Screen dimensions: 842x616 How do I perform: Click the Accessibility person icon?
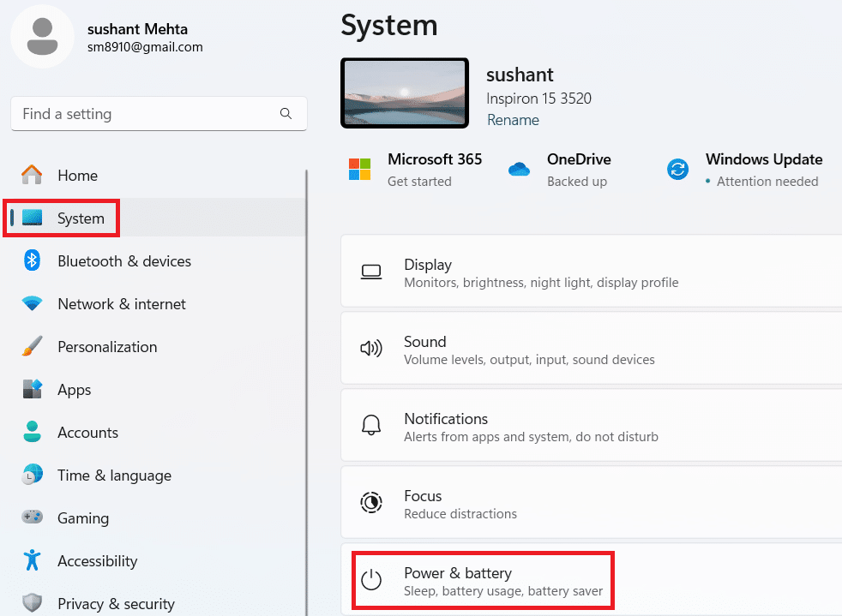(x=33, y=561)
